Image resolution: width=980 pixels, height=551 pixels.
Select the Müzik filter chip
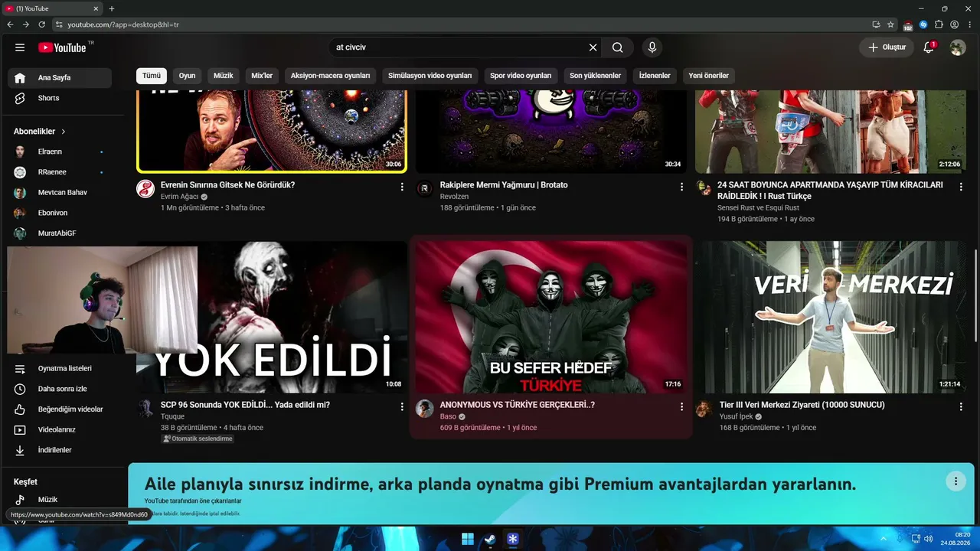[x=224, y=76]
